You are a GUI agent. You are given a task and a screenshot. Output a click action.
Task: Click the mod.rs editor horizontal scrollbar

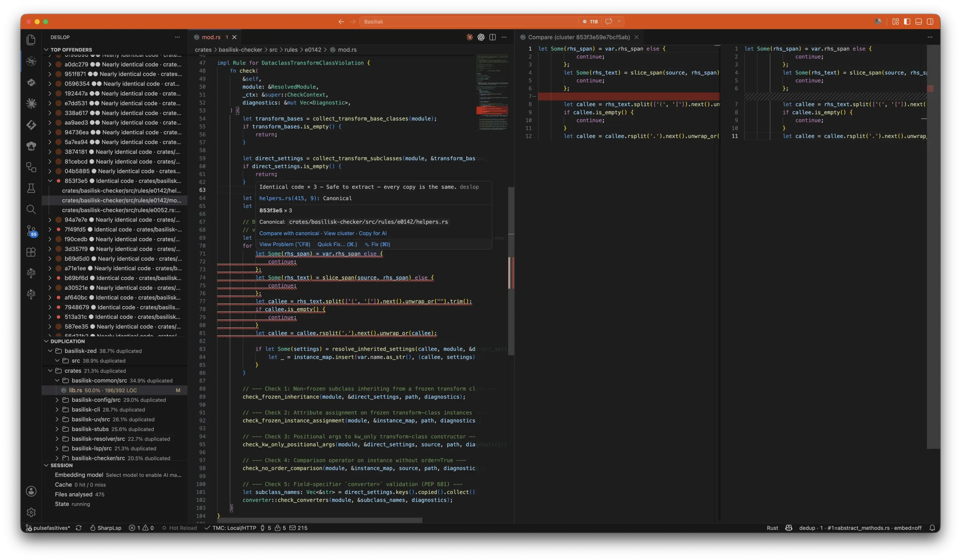pyautogui.click(x=319, y=520)
